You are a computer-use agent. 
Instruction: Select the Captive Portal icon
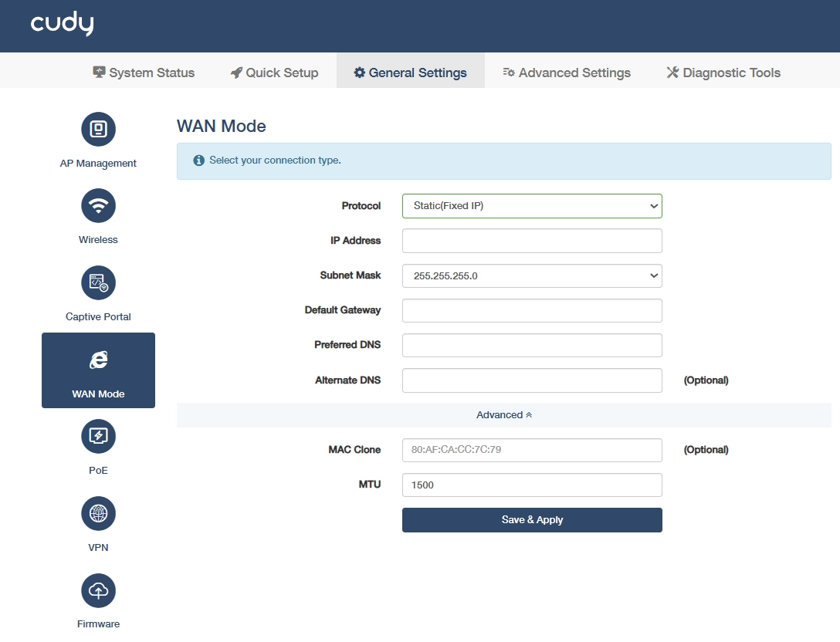[x=98, y=282]
